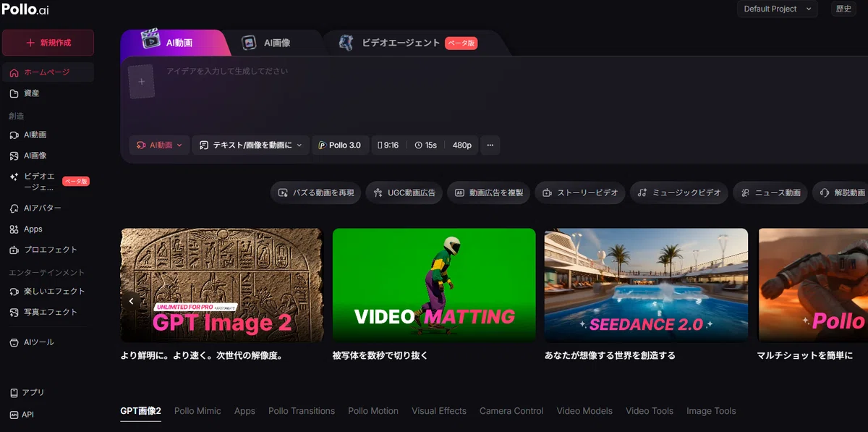The height and width of the screenshot is (432, 868).
Task: Switch to the Video Tools tab
Action: 650,411
